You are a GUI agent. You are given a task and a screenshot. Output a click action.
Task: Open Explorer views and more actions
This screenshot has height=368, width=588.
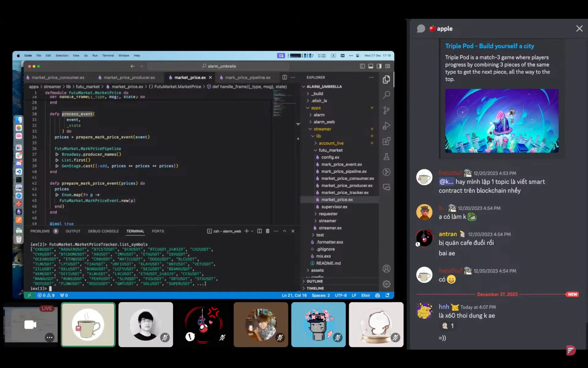(371, 77)
